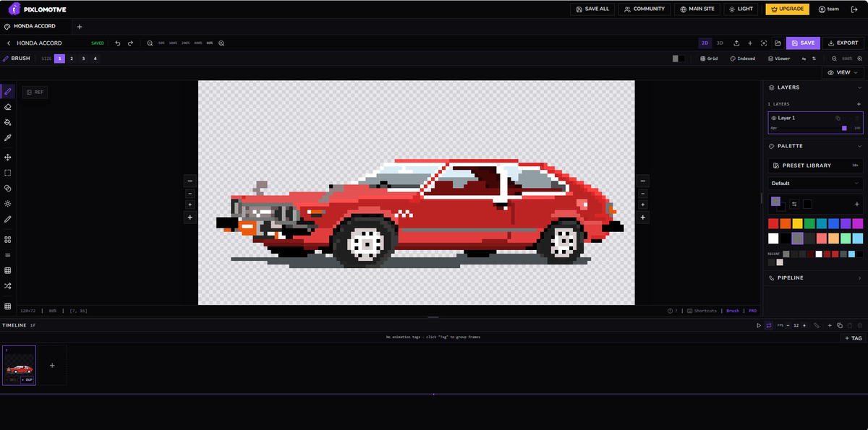Toggle the Viewer option

pyautogui.click(x=779, y=59)
